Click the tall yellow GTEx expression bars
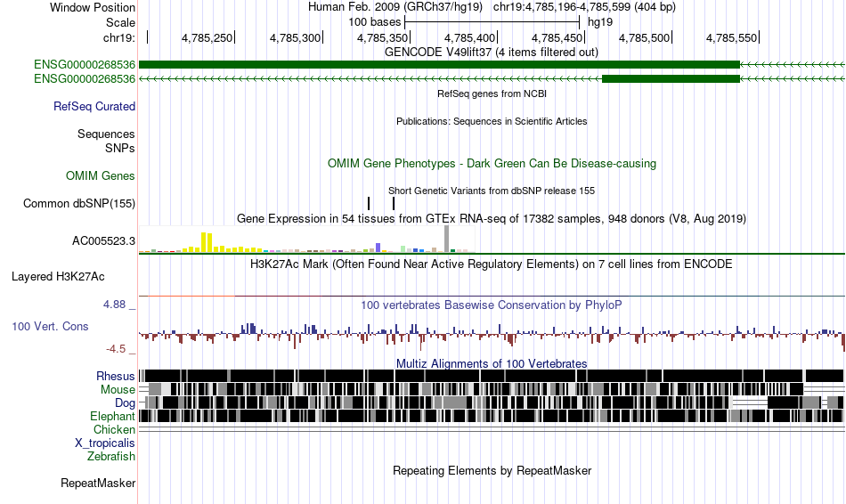The image size is (846, 504). pyautogui.click(x=207, y=242)
